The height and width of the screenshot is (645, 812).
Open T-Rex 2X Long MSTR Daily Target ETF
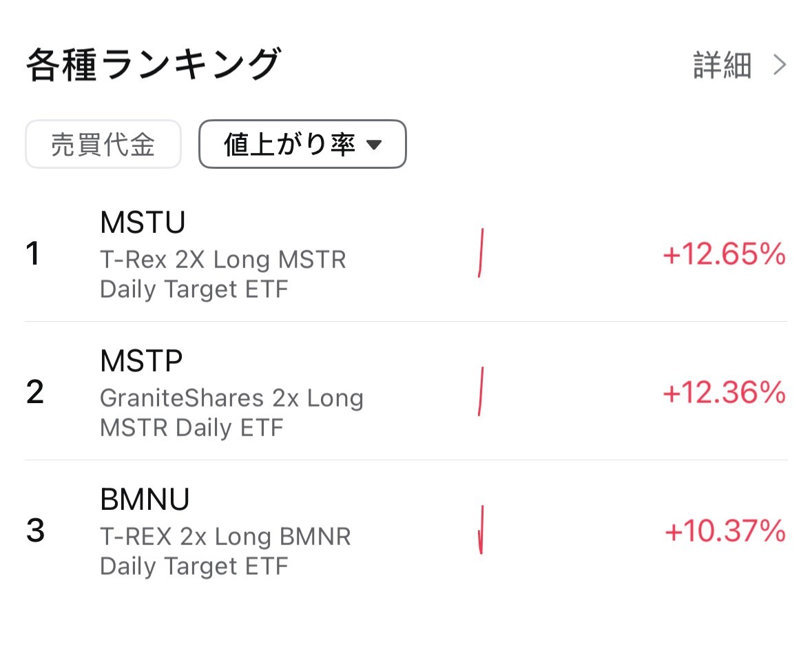coord(223,274)
